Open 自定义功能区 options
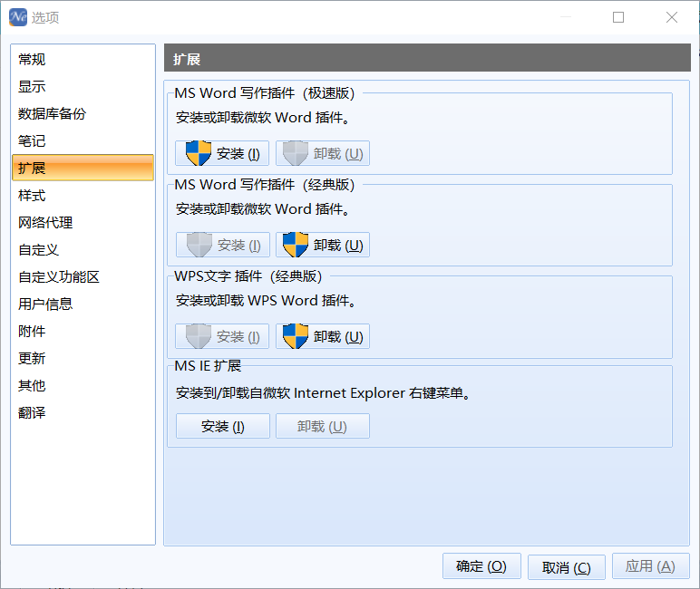The image size is (700, 589). coord(83,277)
